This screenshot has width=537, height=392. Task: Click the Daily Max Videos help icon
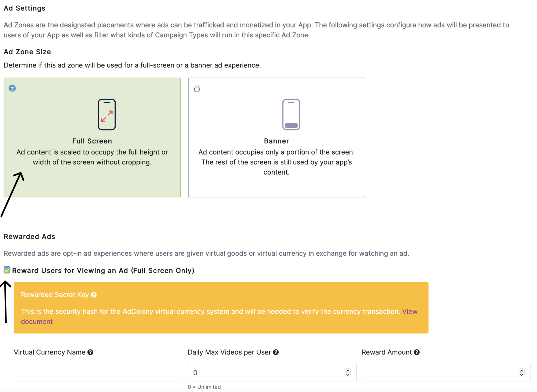pos(276,352)
